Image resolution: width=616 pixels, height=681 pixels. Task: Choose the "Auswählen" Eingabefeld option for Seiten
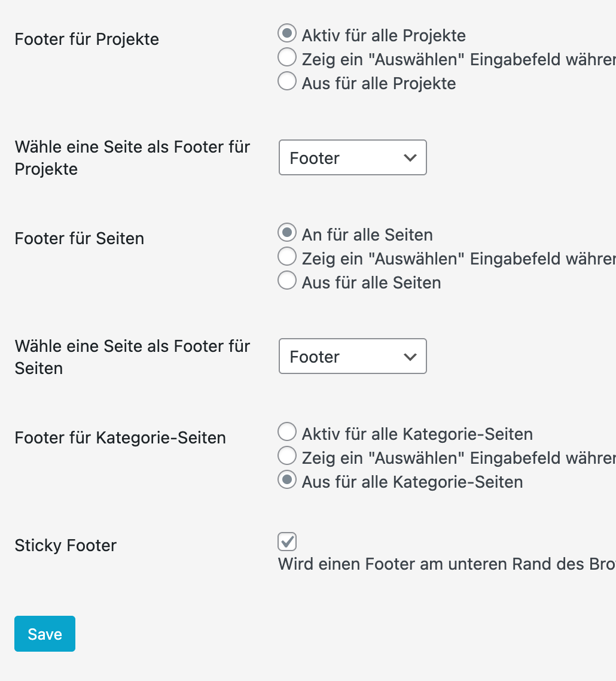pos(287,257)
